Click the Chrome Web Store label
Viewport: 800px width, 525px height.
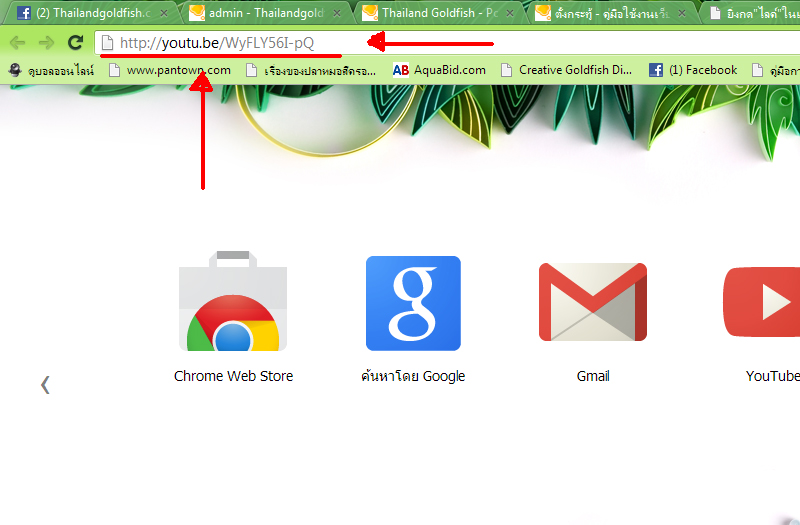click(x=233, y=376)
